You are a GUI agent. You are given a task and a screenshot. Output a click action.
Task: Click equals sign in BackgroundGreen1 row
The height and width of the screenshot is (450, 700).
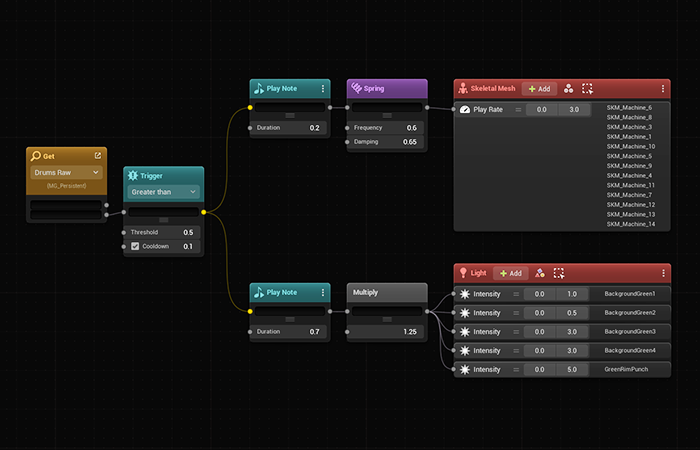pos(516,294)
